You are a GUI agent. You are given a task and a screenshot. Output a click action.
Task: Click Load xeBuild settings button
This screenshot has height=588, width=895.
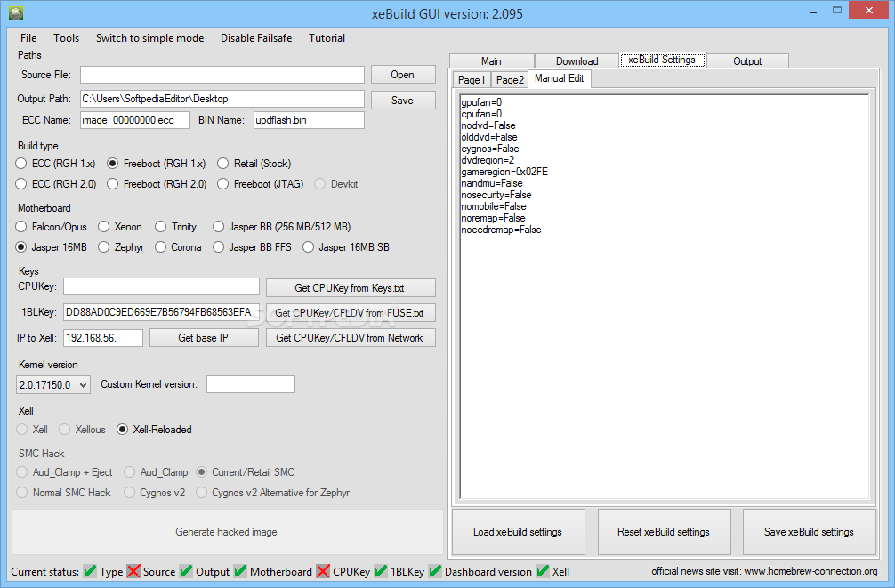519,531
